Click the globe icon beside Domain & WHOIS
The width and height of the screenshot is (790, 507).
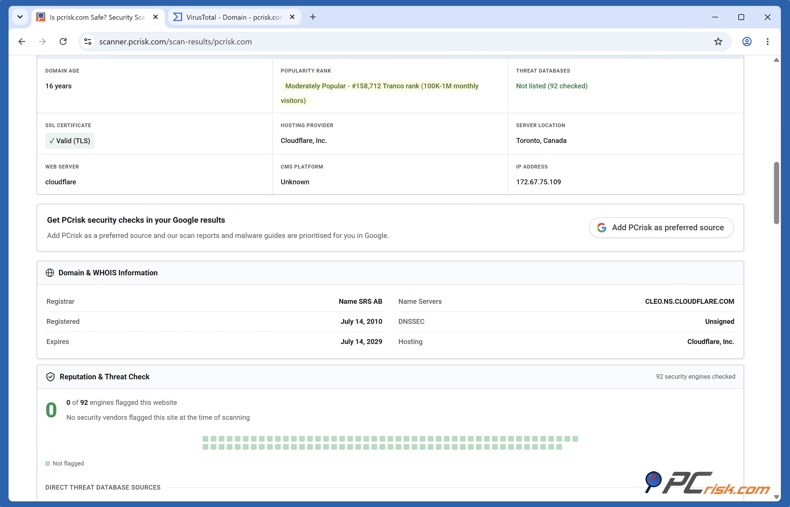pyautogui.click(x=50, y=273)
